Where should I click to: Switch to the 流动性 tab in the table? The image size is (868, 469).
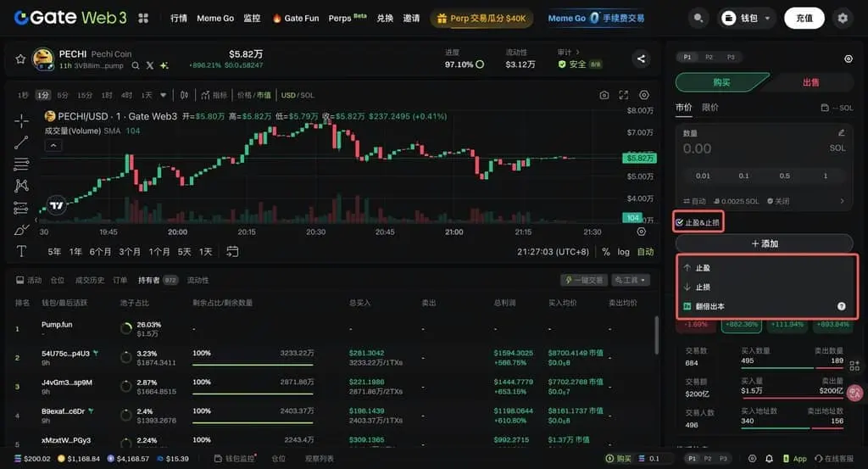click(x=198, y=280)
